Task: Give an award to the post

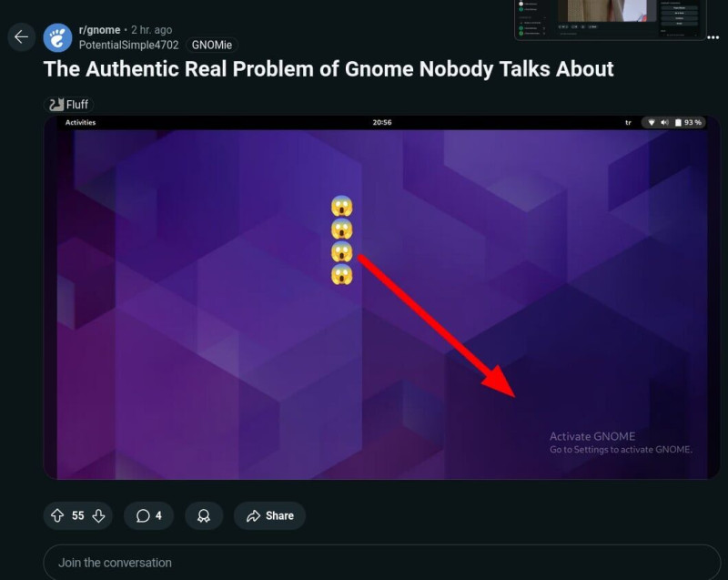Action: tap(204, 515)
